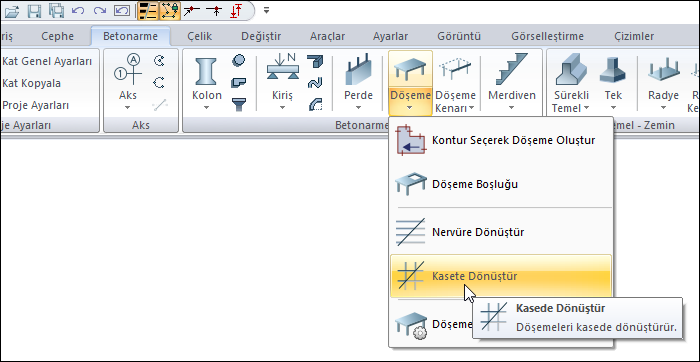The width and height of the screenshot is (700, 362).
Task: Open Proje Ayarları
Action: [x=36, y=105]
